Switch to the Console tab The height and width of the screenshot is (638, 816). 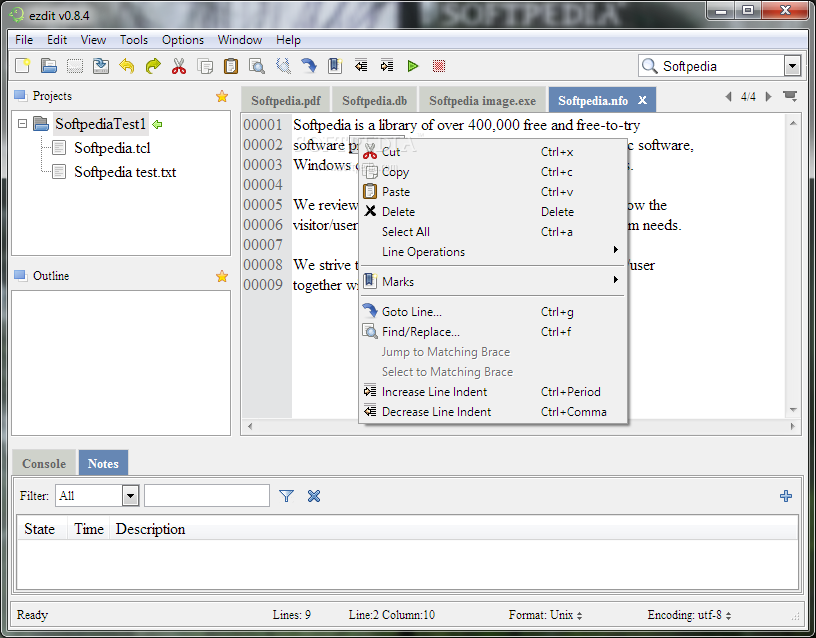click(x=44, y=463)
